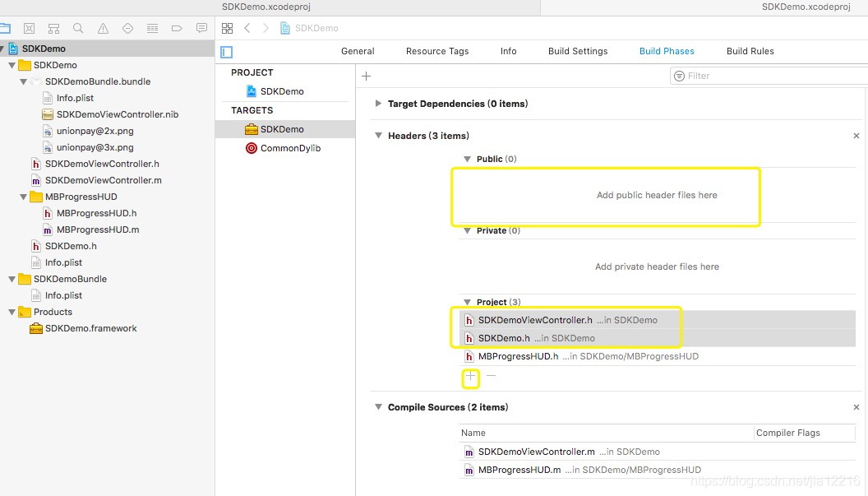868x496 pixels.
Task: Click the MBProgressHUD.h icon in Project headers
Action: tap(469, 356)
